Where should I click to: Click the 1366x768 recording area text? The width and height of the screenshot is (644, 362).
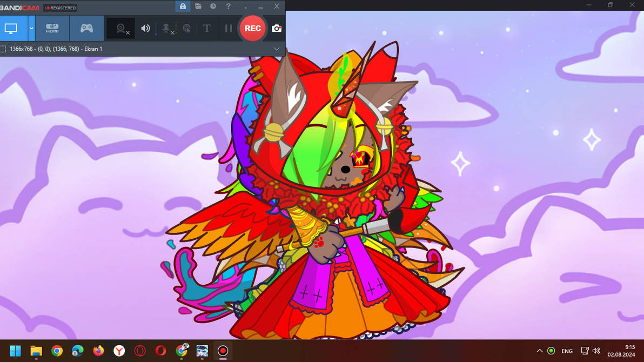tap(56, 49)
